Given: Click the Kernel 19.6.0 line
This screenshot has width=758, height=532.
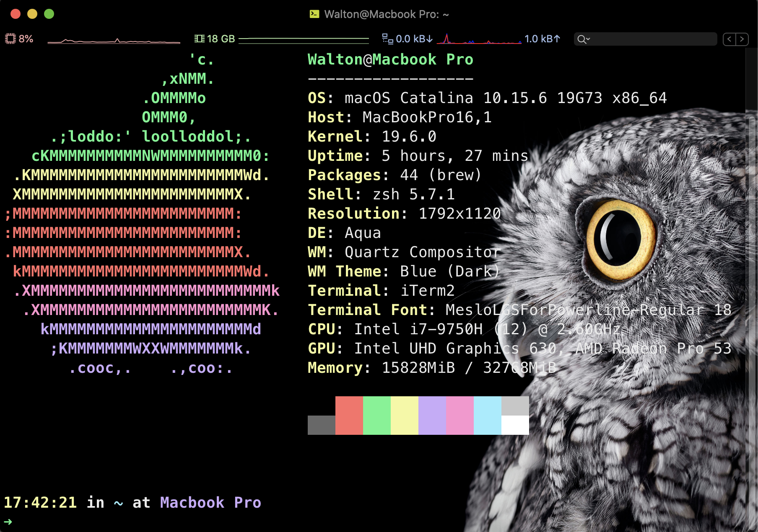Looking at the screenshot, I should pos(372,137).
